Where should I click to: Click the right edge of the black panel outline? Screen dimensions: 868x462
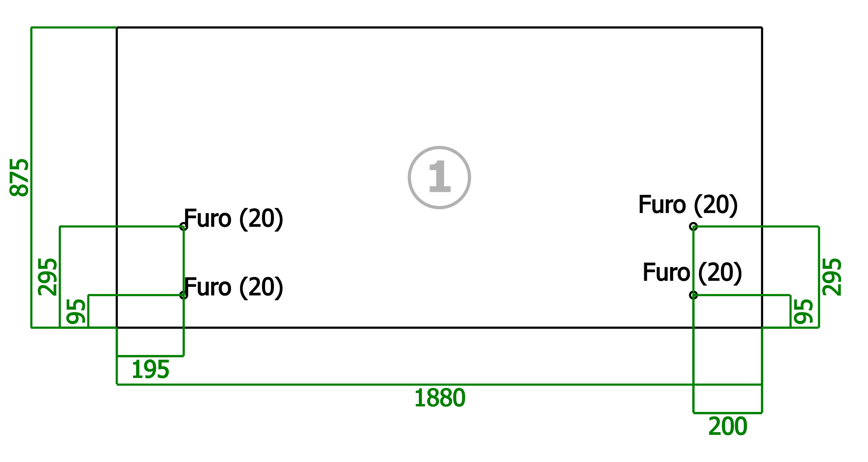click(762, 177)
